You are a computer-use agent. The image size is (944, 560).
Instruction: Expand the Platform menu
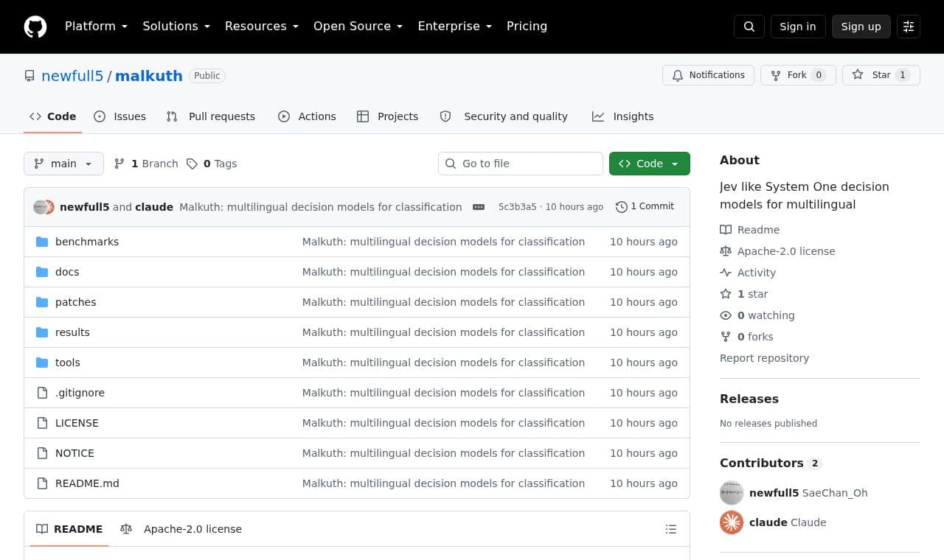tap(96, 27)
